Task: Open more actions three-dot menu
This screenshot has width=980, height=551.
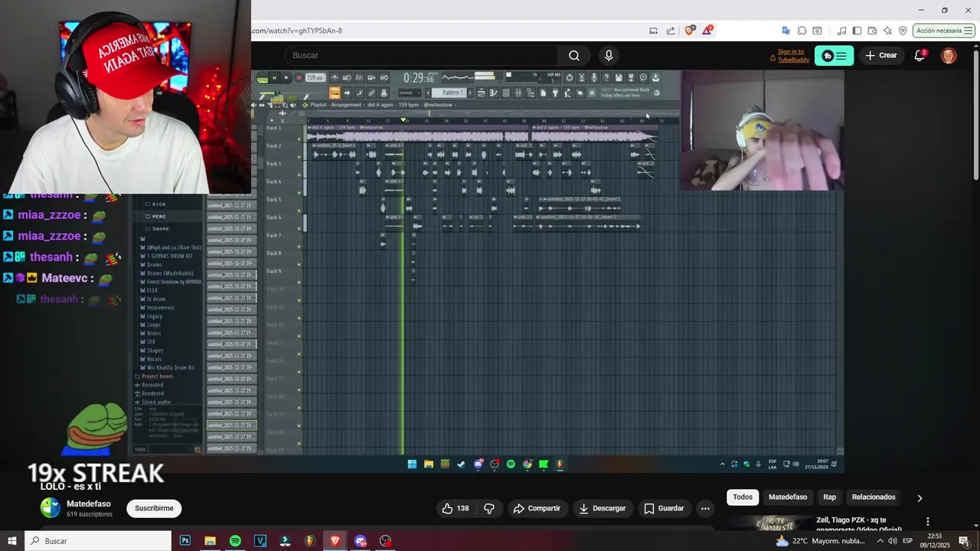Action: coord(705,508)
